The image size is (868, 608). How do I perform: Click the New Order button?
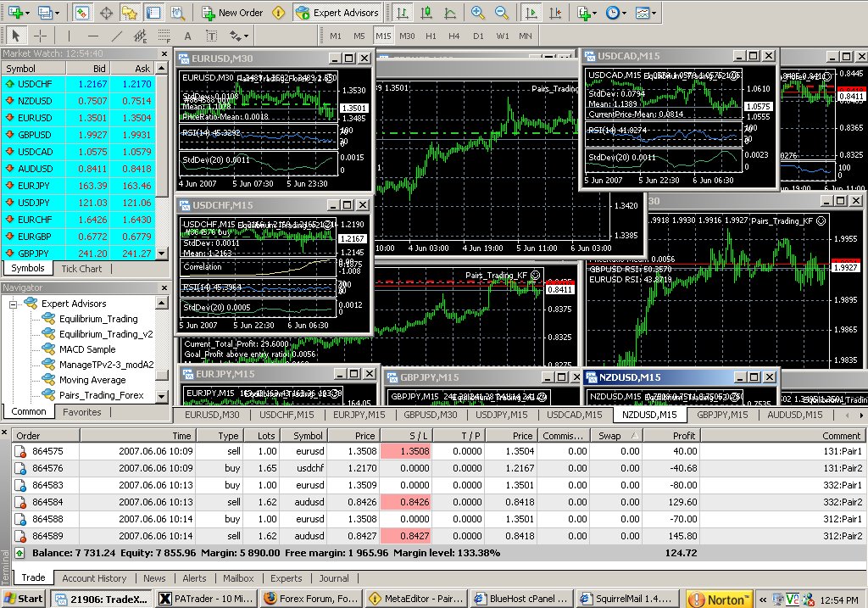coord(232,12)
